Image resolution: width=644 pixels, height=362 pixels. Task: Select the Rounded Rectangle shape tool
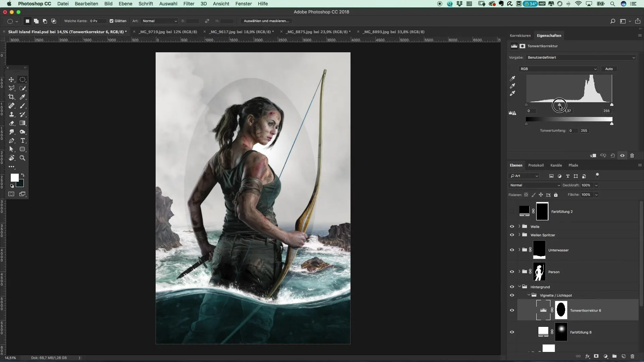click(x=22, y=149)
